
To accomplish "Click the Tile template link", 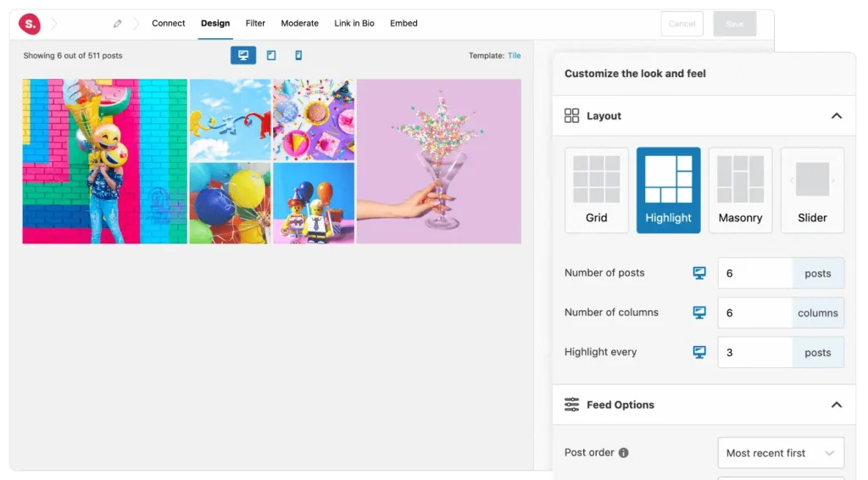I will point(515,56).
